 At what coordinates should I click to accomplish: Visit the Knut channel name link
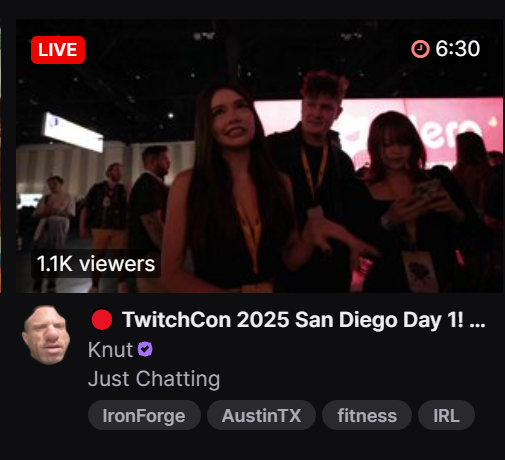[110, 350]
